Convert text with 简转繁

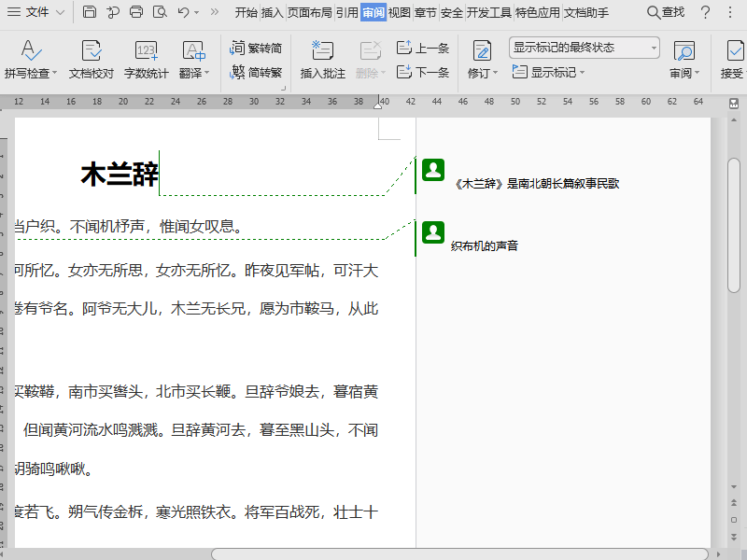[x=256, y=73]
